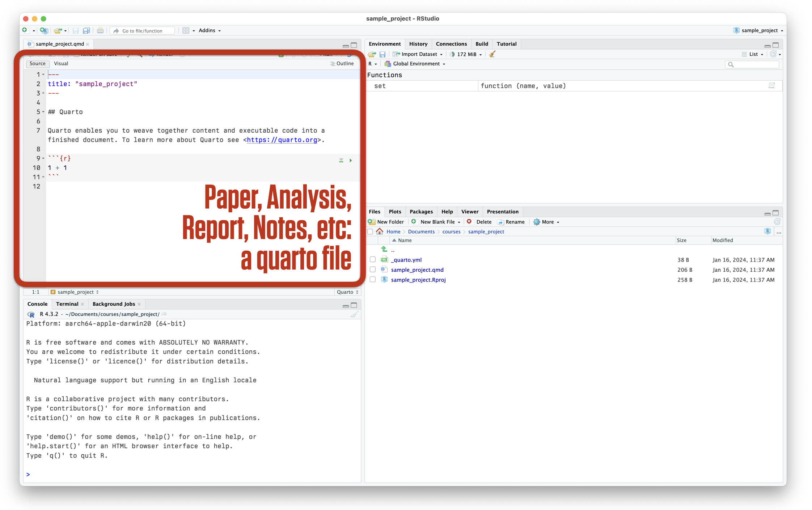Run the current R code chunk

(x=351, y=160)
